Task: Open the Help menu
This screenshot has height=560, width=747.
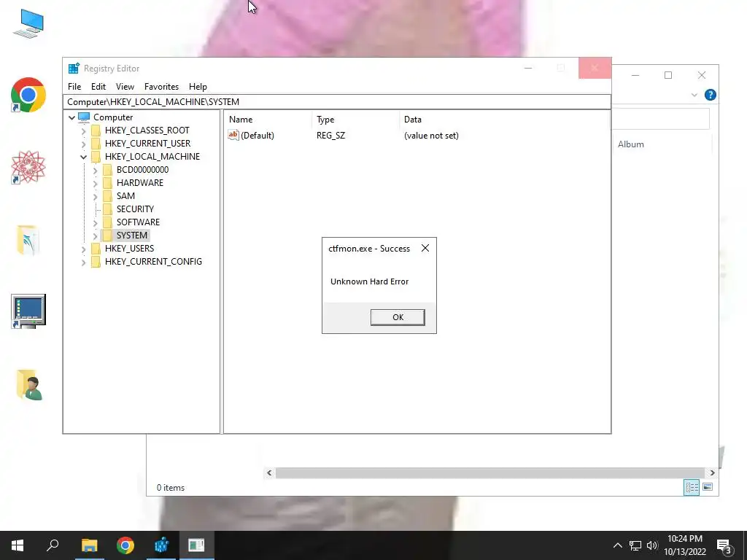Action: 198,87
